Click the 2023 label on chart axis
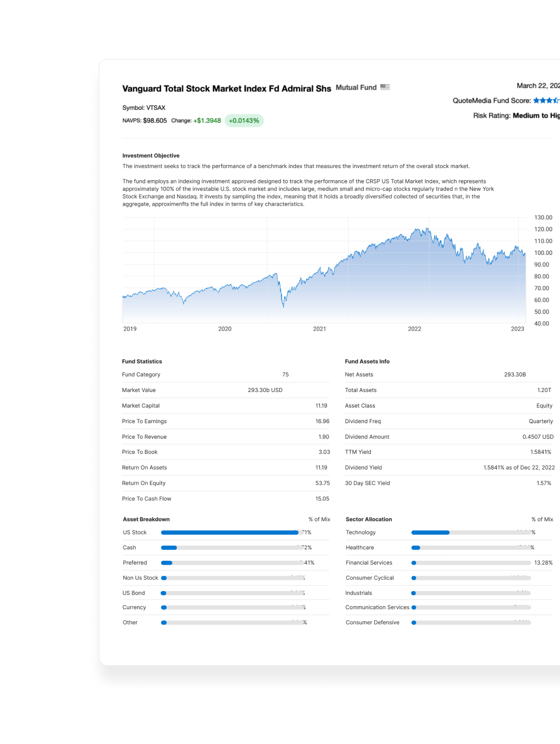 click(517, 329)
